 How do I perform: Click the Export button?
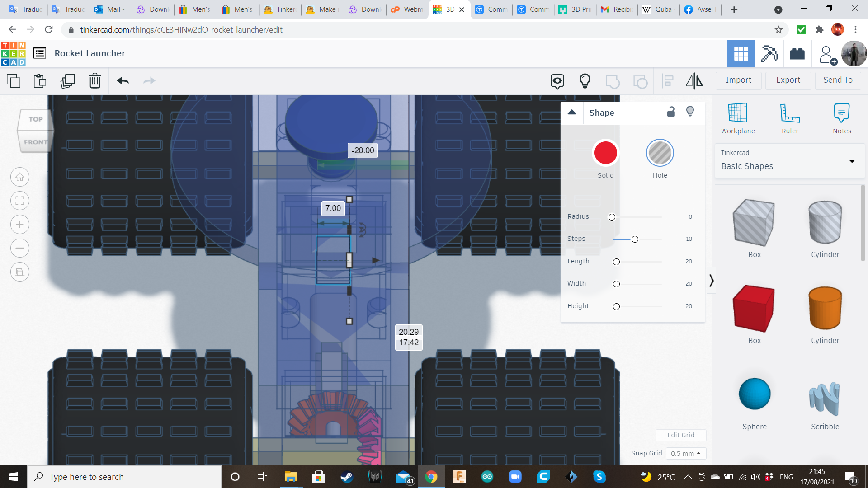[x=788, y=80]
